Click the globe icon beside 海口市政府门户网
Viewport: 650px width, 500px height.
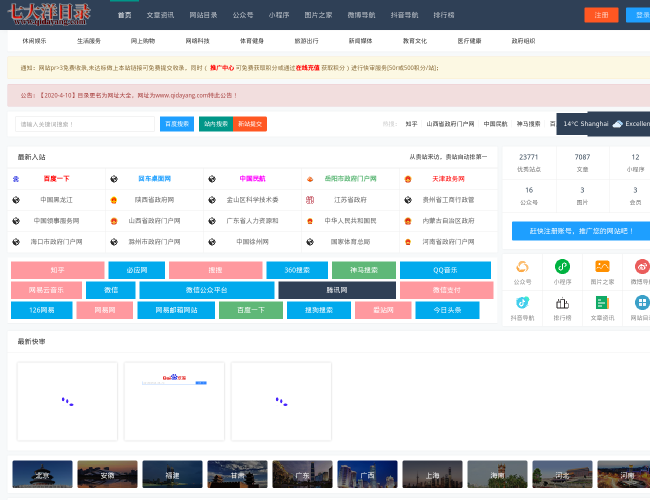pos(16,242)
